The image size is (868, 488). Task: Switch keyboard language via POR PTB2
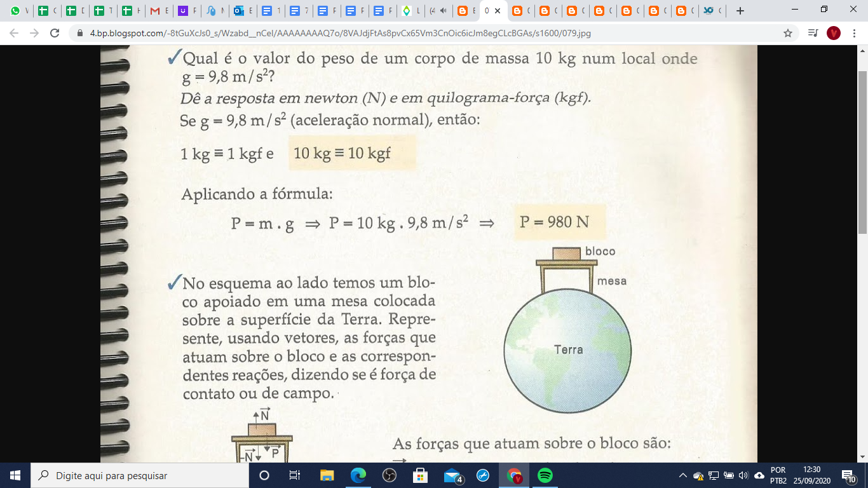[x=778, y=475]
